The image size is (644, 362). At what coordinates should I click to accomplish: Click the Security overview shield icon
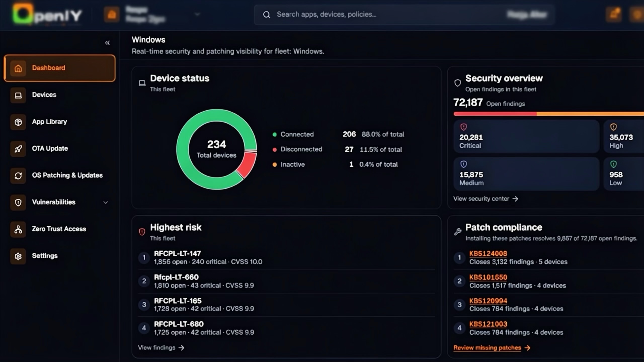point(458,83)
